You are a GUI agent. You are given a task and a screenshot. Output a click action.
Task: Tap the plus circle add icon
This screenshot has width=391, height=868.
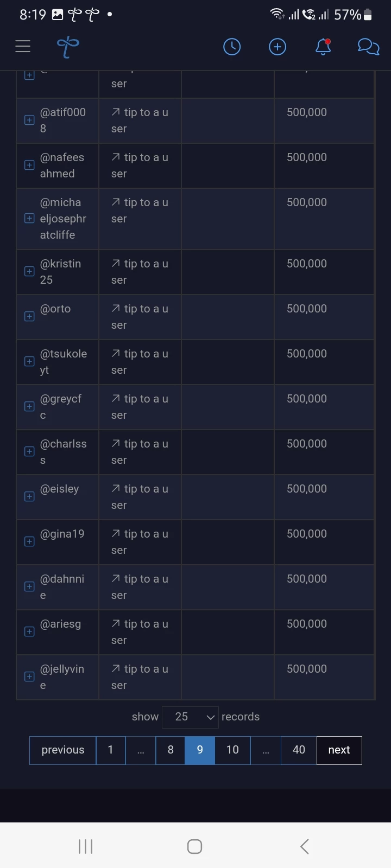pos(278,47)
